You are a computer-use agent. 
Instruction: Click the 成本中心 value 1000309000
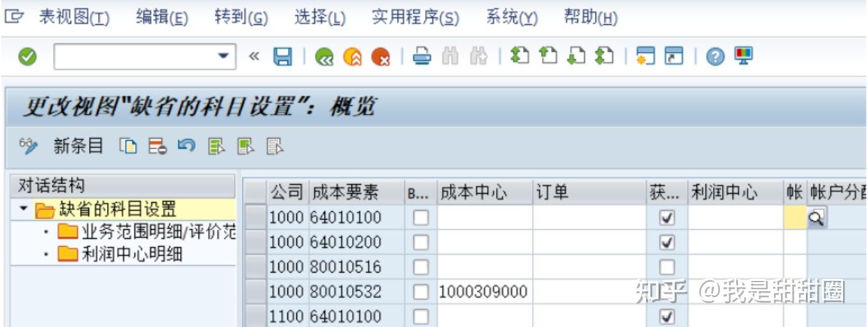point(484,292)
